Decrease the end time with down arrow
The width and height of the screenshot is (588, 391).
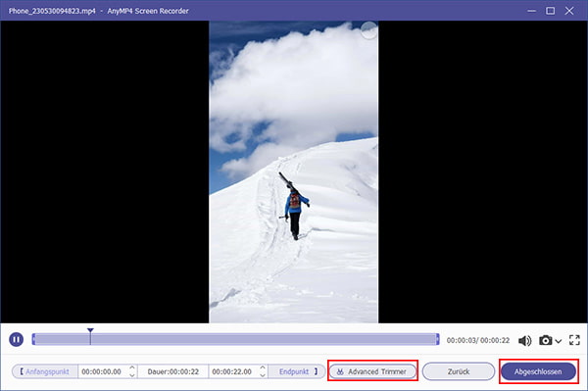pyautogui.click(x=263, y=374)
